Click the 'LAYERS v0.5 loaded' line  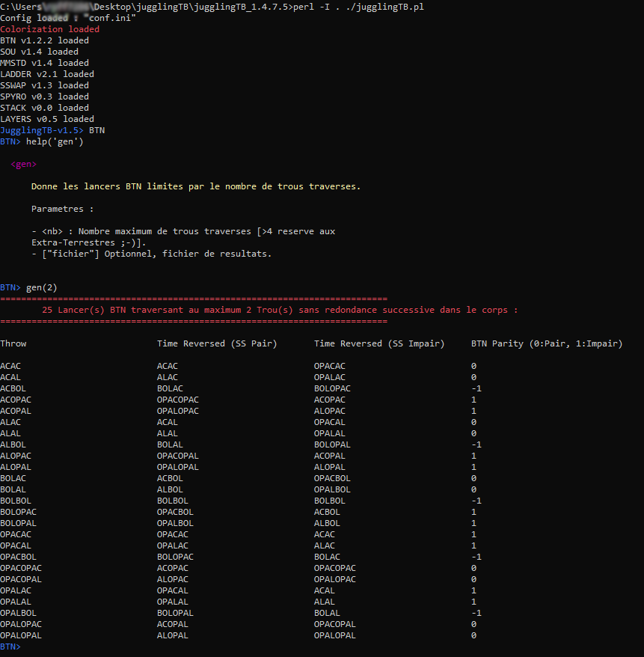(47, 119)
